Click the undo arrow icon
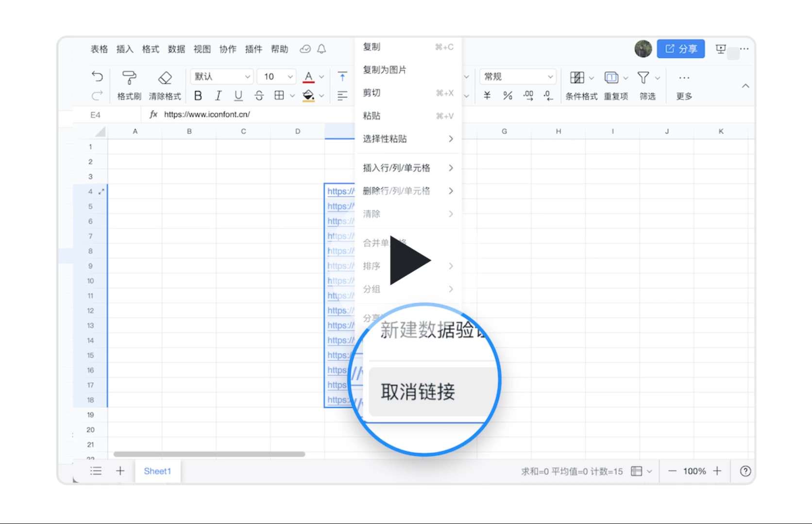This screenshot has height=524, width=812. click(x=97, y=77)
